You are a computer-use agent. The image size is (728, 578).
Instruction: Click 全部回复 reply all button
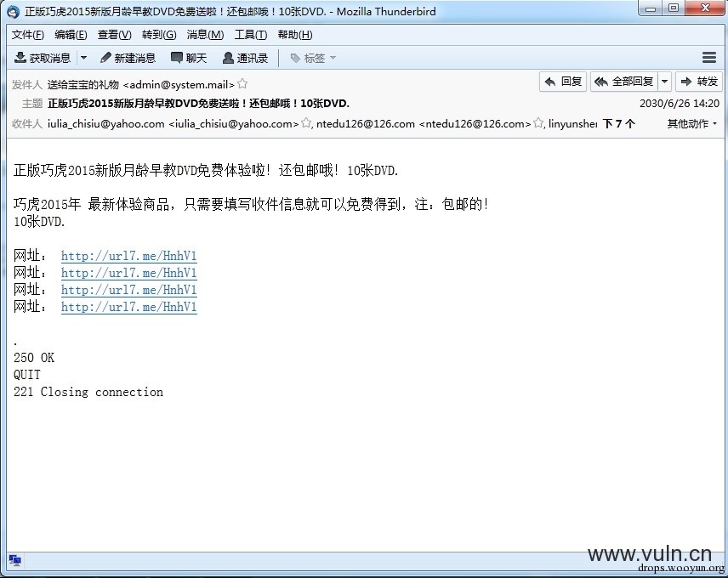pyautogui.click(x=624, y=82)
